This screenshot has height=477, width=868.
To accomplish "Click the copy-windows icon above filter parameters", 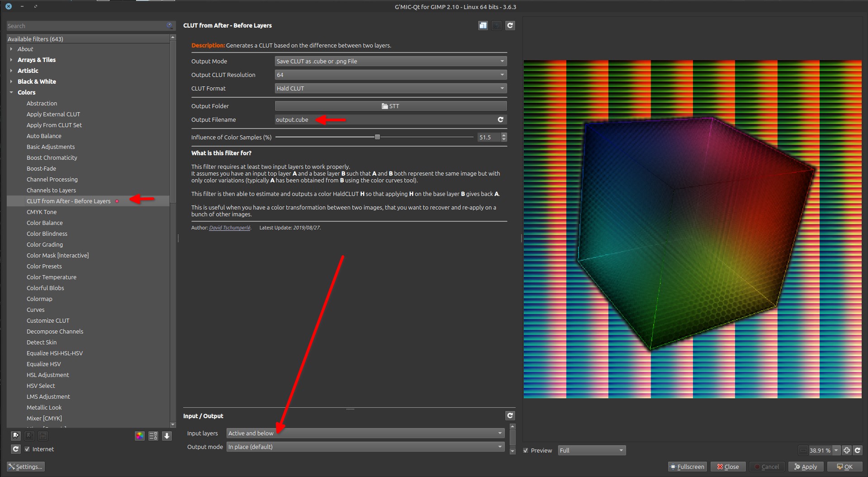I will 483,26.
